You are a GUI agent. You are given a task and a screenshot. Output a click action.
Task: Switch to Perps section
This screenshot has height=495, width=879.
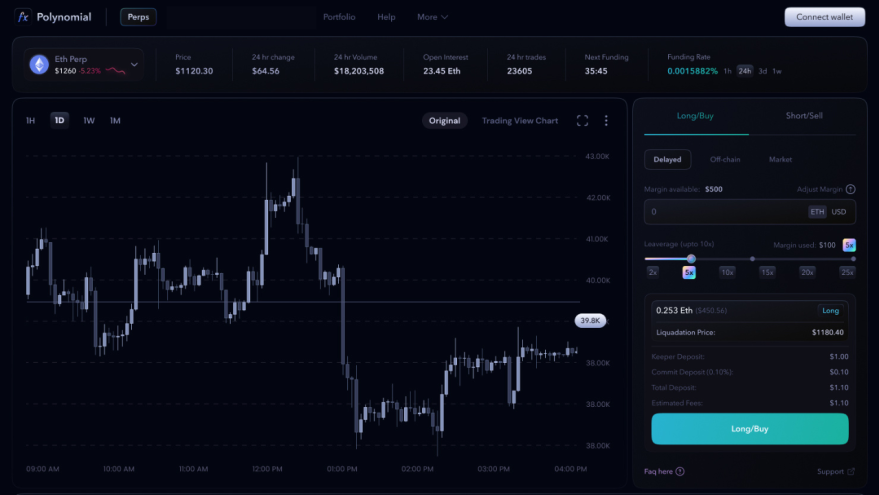(x=138, y=17)
